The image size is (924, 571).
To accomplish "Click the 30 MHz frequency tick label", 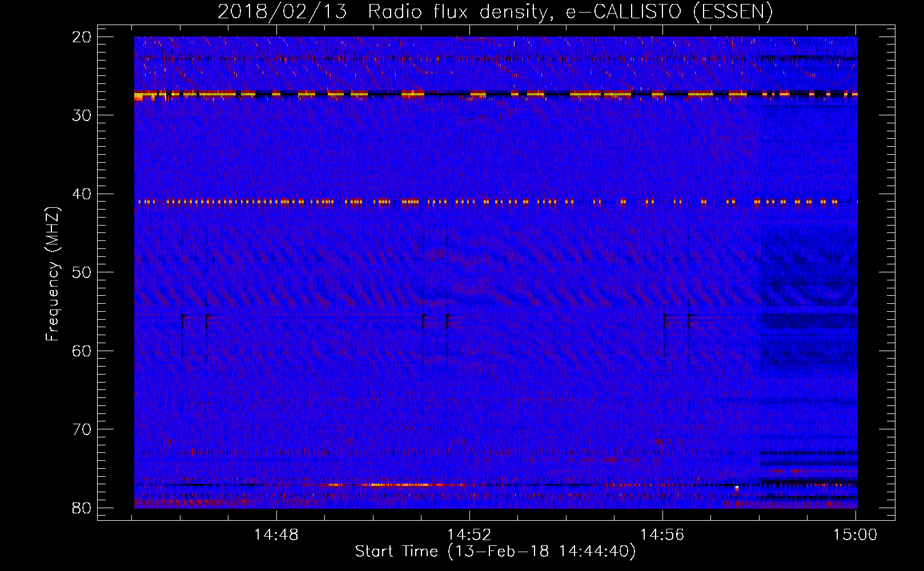I will pos(82,115).
